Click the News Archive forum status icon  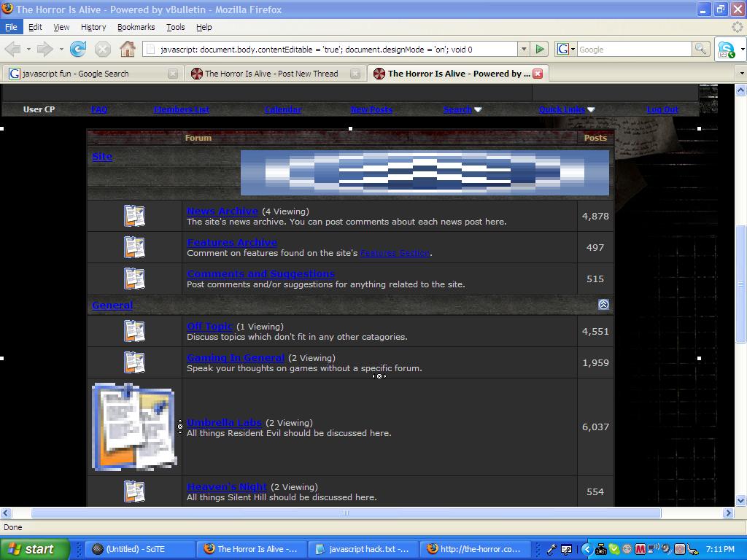(134, 216)
